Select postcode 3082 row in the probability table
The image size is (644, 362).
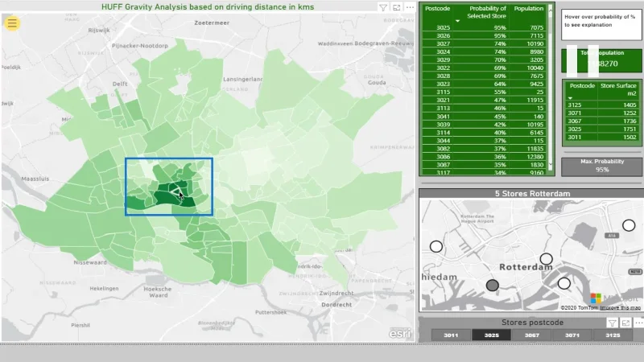coord(484,149)
